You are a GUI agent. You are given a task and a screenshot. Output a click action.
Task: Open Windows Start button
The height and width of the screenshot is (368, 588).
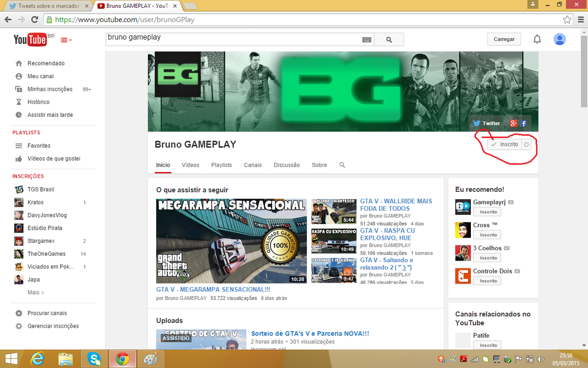pos(11,359)
